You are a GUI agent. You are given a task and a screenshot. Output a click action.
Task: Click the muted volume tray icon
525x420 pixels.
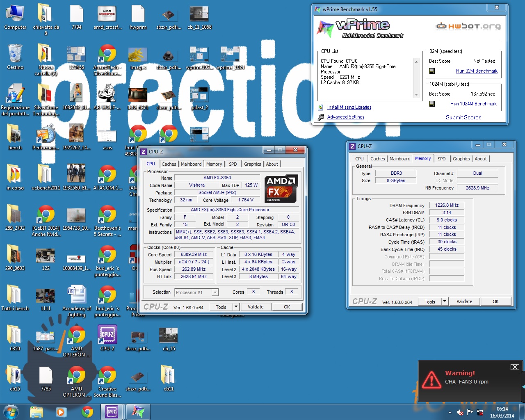coord(460,412)
